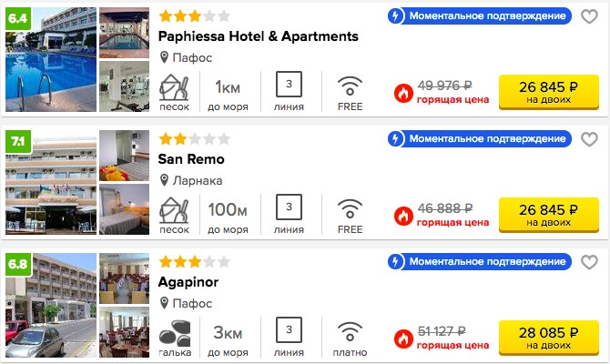The height and width of the screenshot is (364, 610).
Task: Add Paphiessa Hotel to favorites heart
Action: pyautogui.click(x=589, y=16)
